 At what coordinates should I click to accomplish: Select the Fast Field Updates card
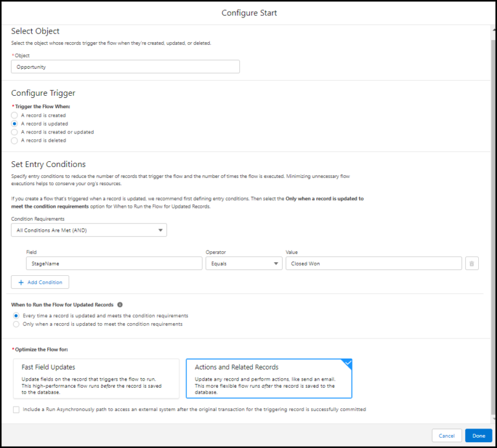[x=96, y=379]
